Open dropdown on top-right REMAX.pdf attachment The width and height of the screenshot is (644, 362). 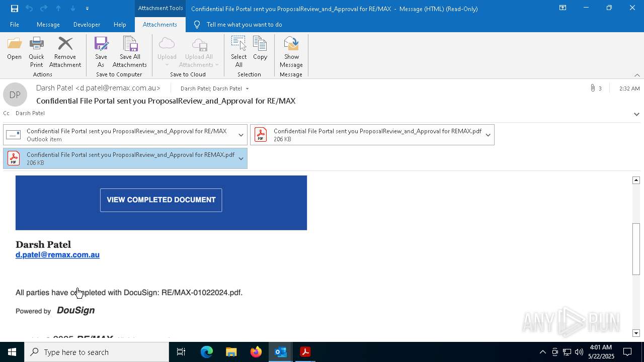click(488, 135)
